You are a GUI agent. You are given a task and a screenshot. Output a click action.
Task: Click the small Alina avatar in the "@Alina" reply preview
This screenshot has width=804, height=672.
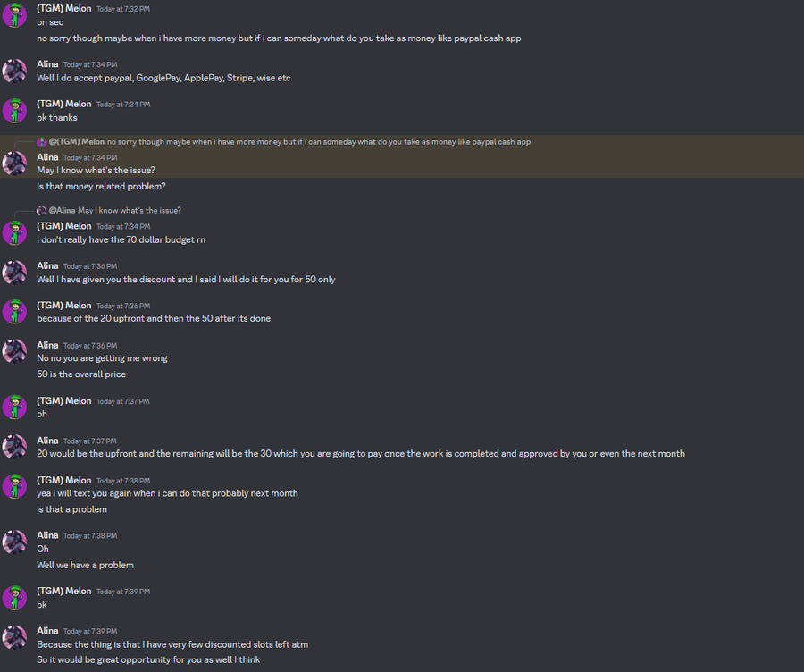41,210
